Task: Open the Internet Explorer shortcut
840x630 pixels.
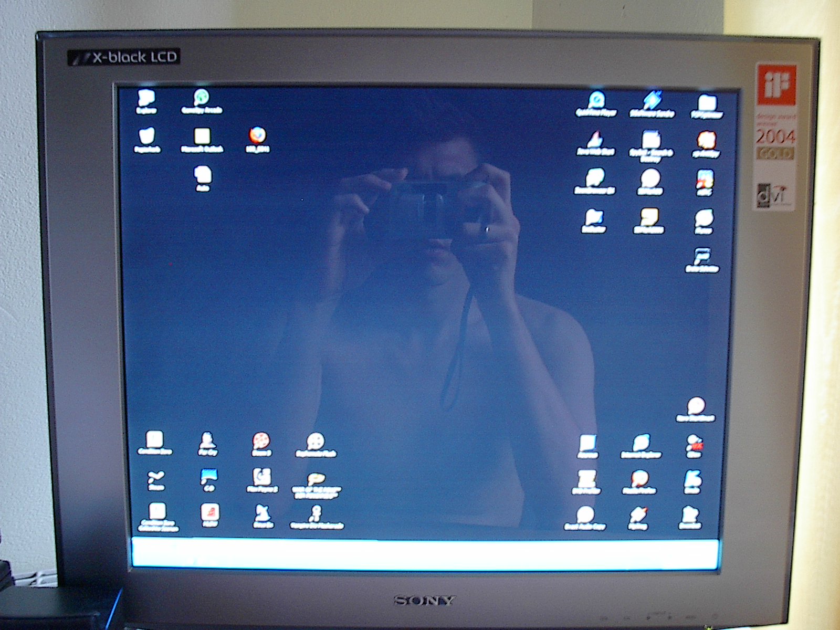Action: click(641, 444)
